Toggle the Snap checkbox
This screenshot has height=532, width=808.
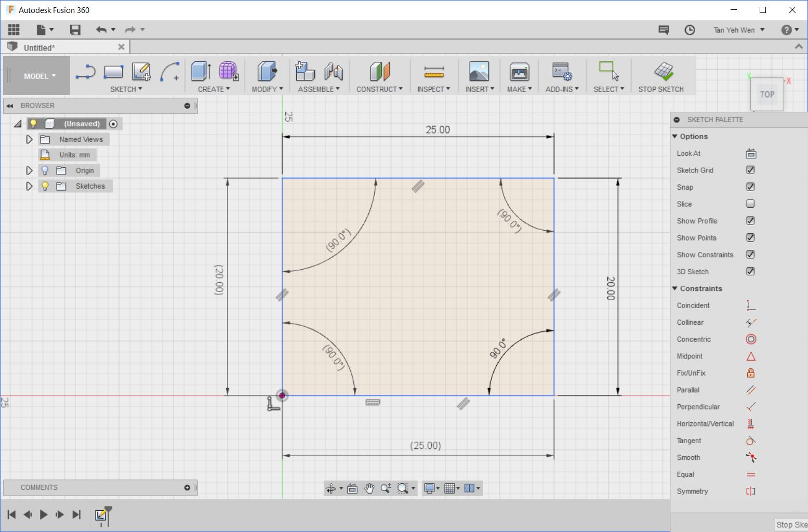coord(750,187)
